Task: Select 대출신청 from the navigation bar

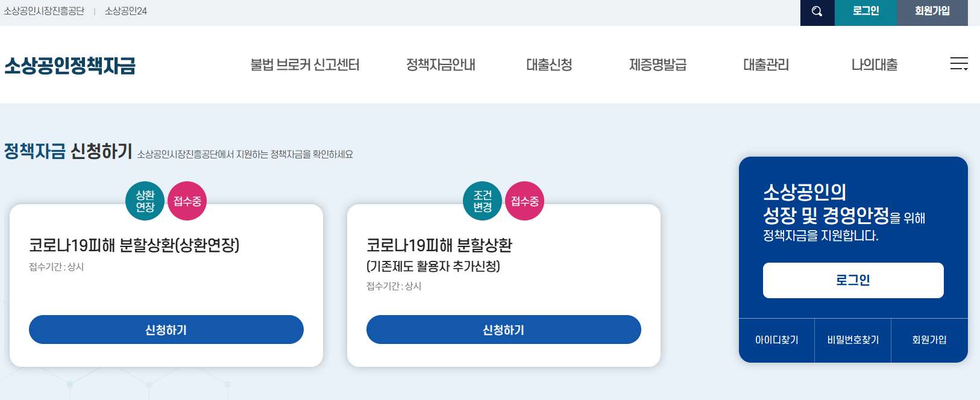Action: click(x=548, y=65)
